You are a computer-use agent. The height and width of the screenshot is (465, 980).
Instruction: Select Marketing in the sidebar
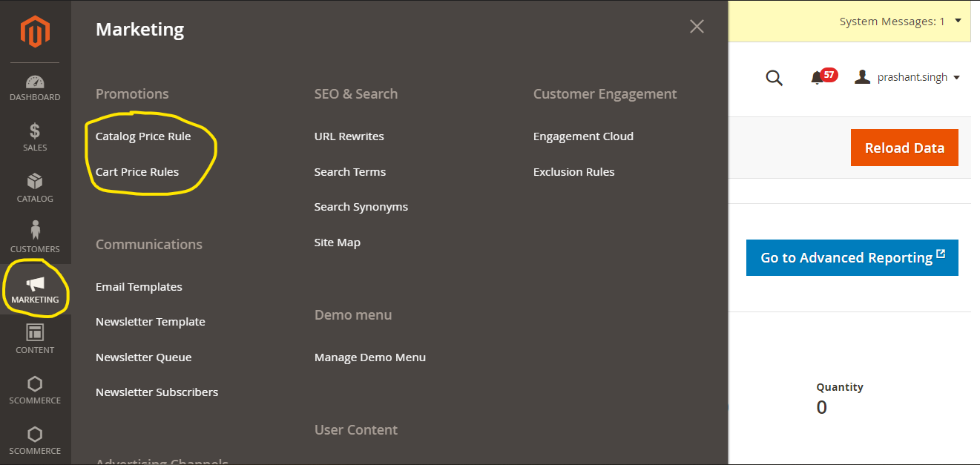click(x=35, y=285)
